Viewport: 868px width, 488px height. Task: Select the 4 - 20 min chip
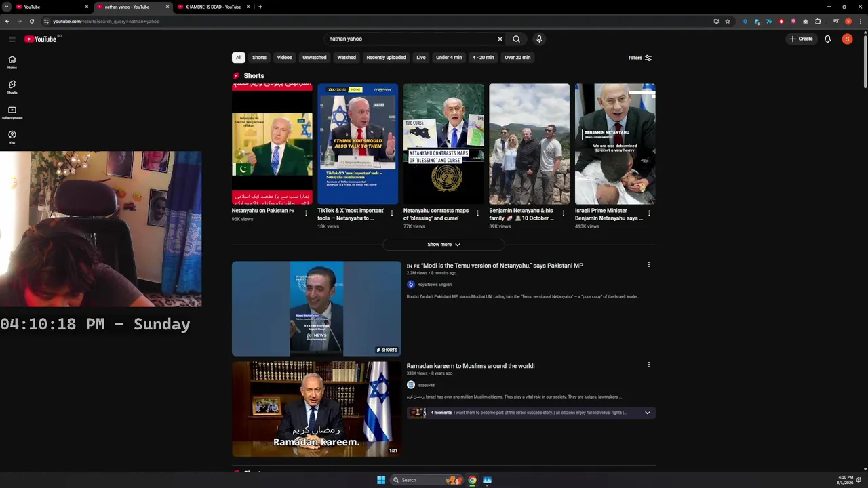pyautogui.click(x=483, y=58)
